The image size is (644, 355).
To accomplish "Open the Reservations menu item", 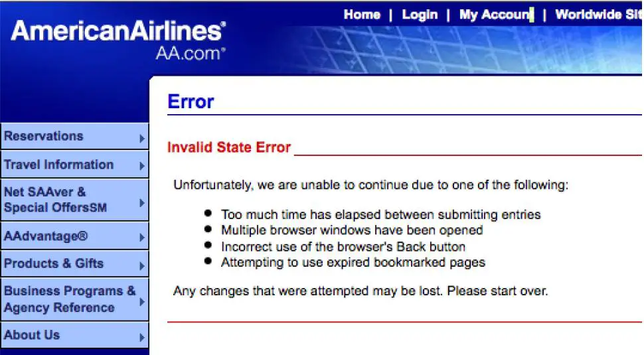I will (x=74, y=136).
